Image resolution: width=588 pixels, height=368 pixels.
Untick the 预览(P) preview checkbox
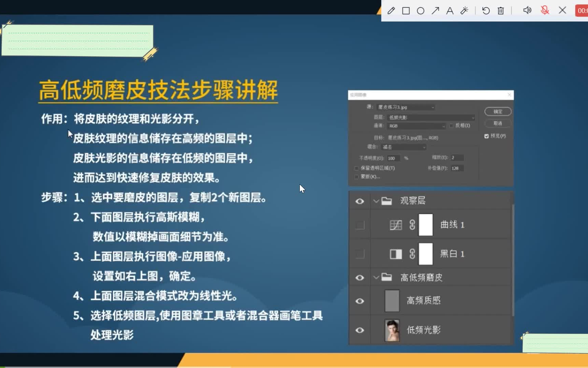[487, 136]
